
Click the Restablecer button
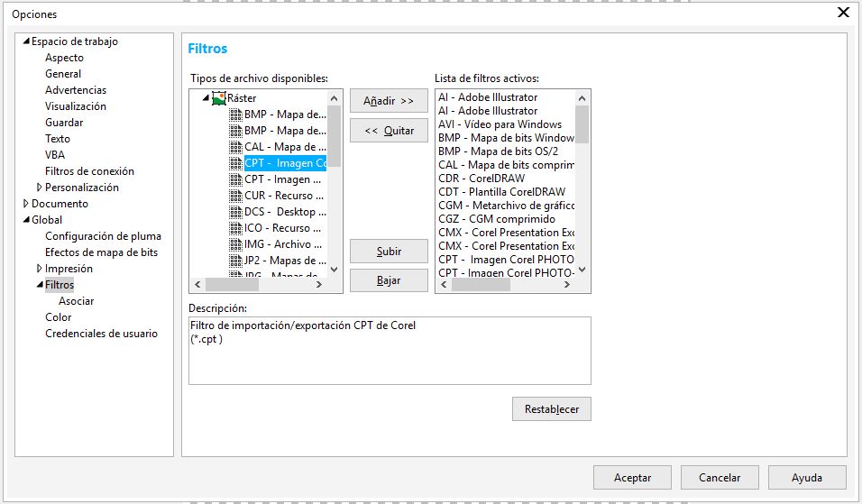(x=551, y=408)
